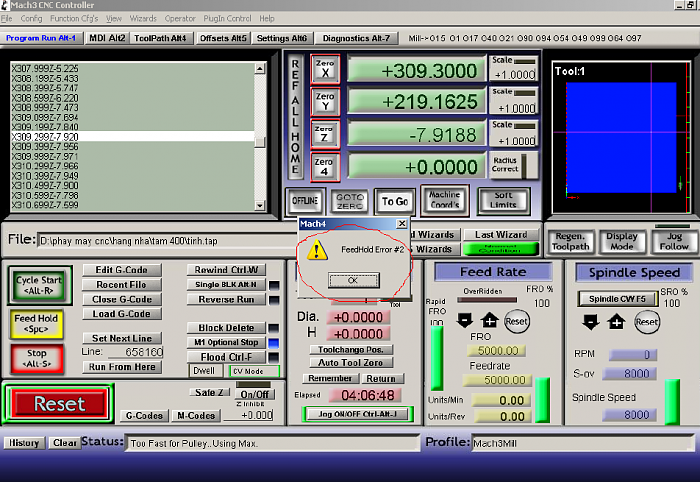This screenshot has width=700, height=482.
Task: Click the large red Reset button
Action: [59, 404]
